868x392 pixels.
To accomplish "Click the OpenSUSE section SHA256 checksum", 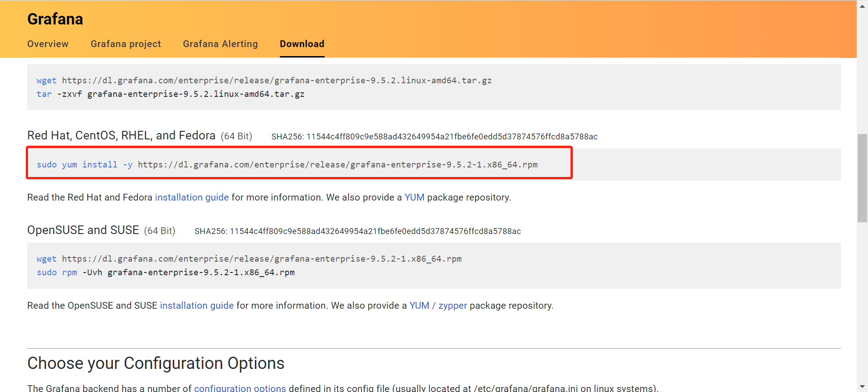I will coord(357,231).
